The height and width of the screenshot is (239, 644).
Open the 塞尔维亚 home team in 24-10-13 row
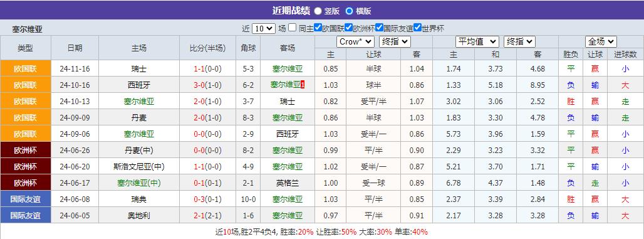[x=139, y=101]
